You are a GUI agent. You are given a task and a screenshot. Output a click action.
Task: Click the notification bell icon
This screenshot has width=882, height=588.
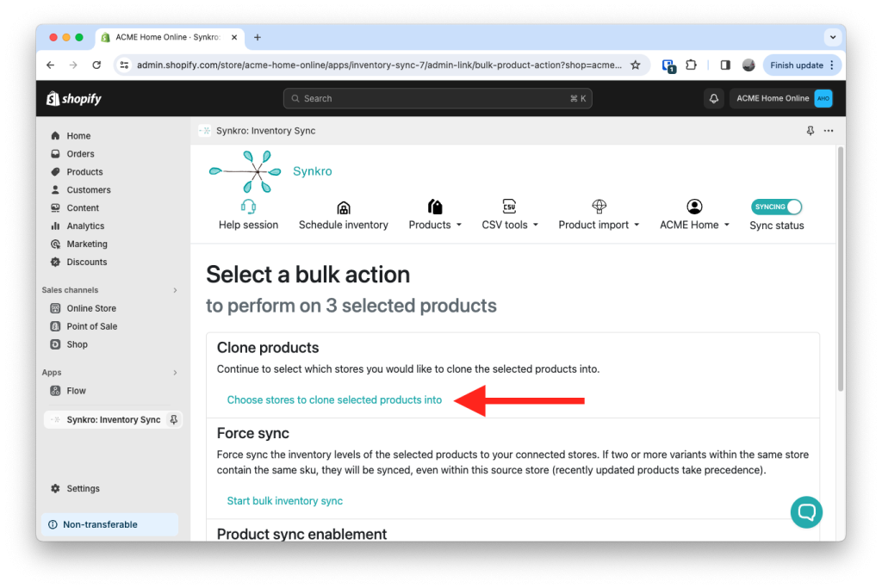pyautogui.click(x=714, y=99)
